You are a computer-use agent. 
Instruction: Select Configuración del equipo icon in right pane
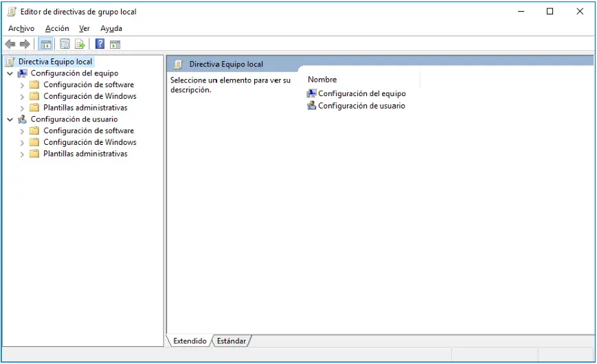(x=312, y=93)
